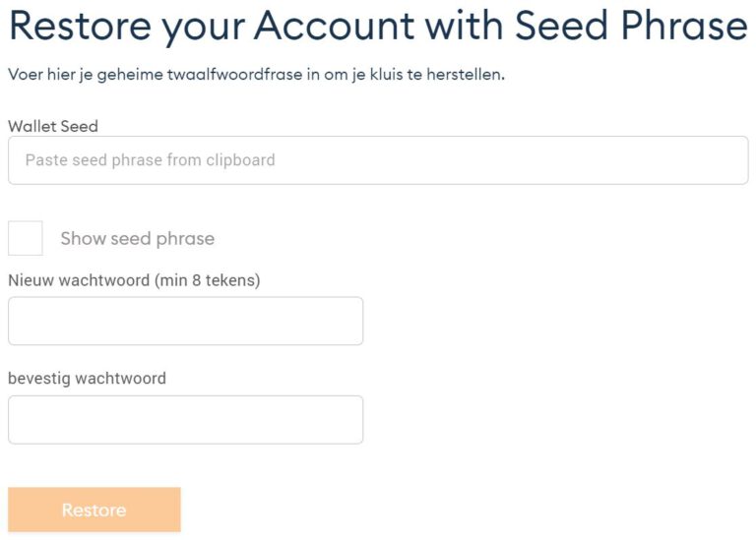The height and width of the screenshot is (540, 756).
Task: Click the "bevestig wachtwoord" label
Action: pyautogui.click(x=87, y=378)
